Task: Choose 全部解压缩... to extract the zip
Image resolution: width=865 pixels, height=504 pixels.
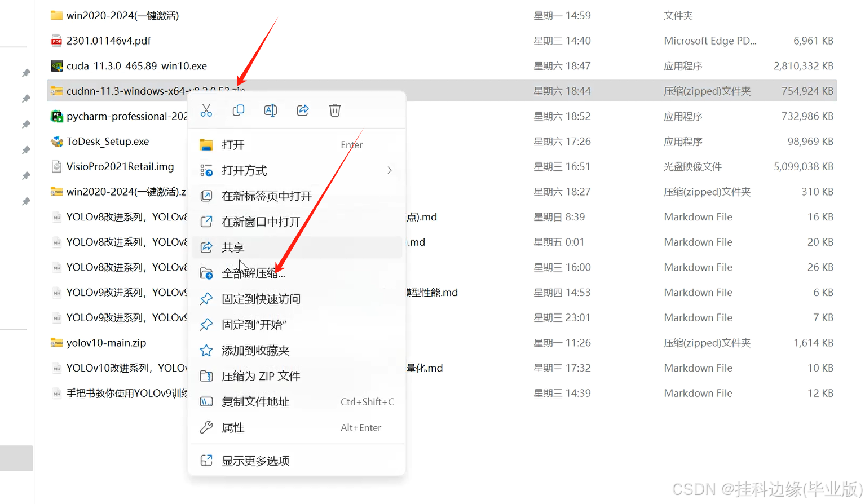Action: click(297, 273)
